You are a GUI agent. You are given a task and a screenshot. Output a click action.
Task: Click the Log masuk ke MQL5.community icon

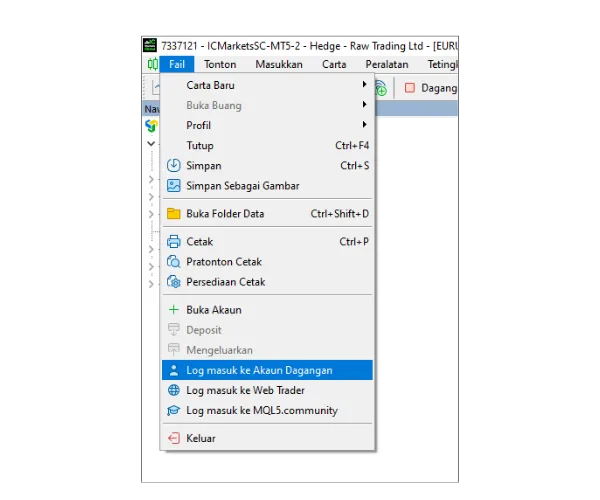tap(173, 410)
